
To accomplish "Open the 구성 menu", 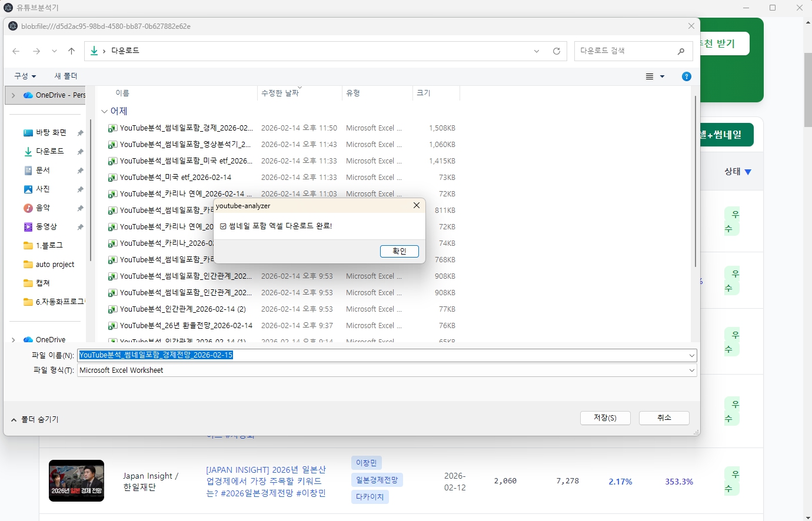I will click(25, 76).
